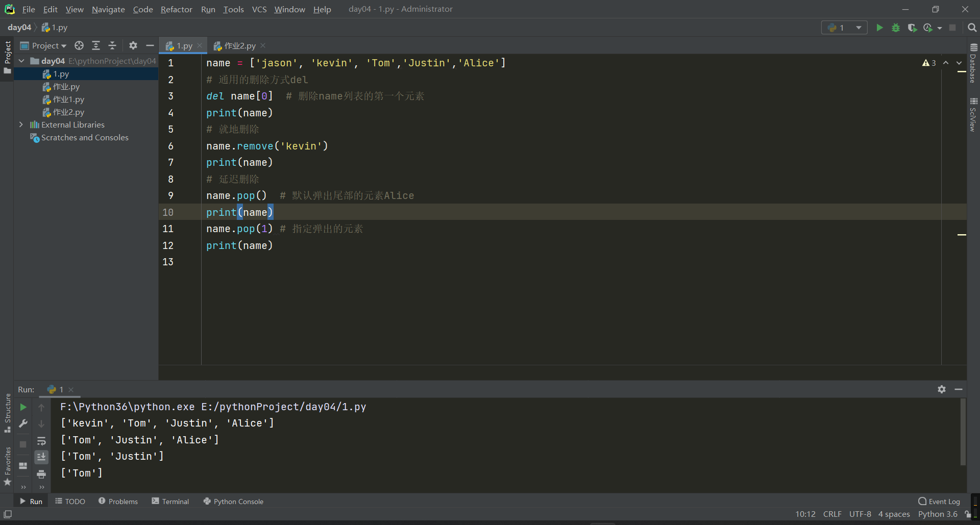The image size is (980, 525).
Task: Open Project panel settings gear
Action: coord(133,45)
